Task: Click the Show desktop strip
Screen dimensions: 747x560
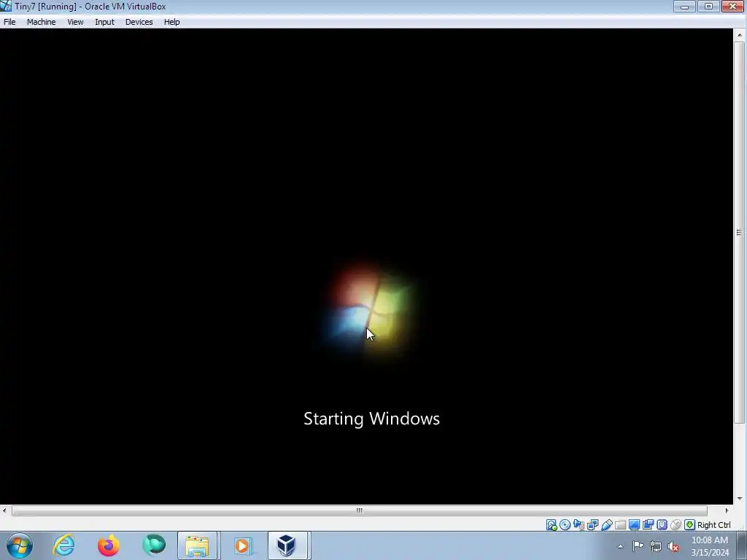Action: (x=742, y=545)
